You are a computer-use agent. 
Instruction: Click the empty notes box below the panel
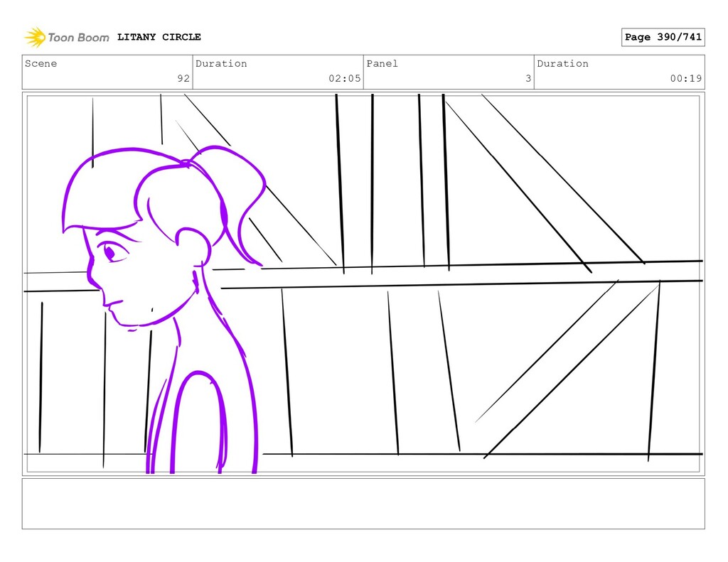pos(363,504)
